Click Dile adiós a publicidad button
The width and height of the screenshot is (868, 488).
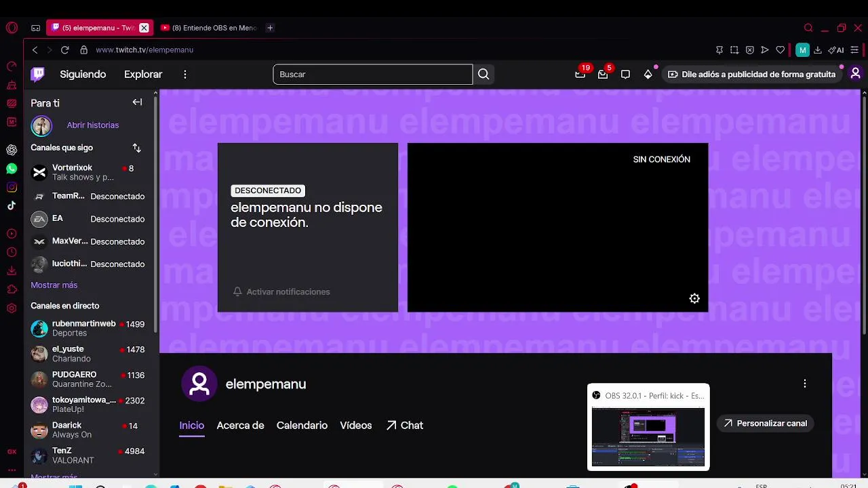tap(751, 75)
